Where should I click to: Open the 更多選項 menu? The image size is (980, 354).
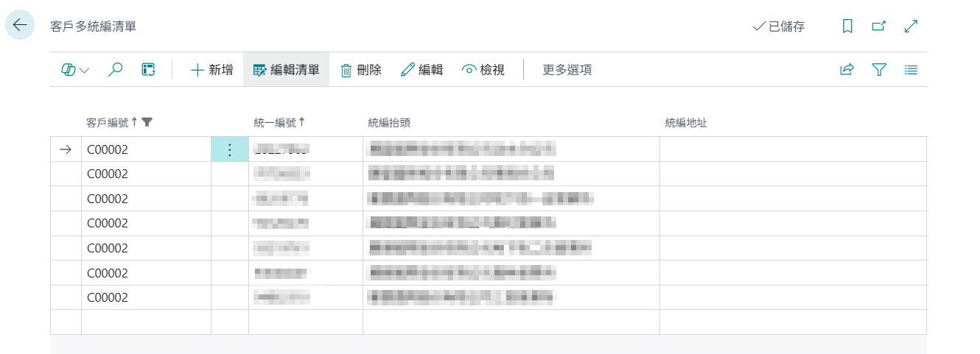pyautogui.click(x=567, y=70)
